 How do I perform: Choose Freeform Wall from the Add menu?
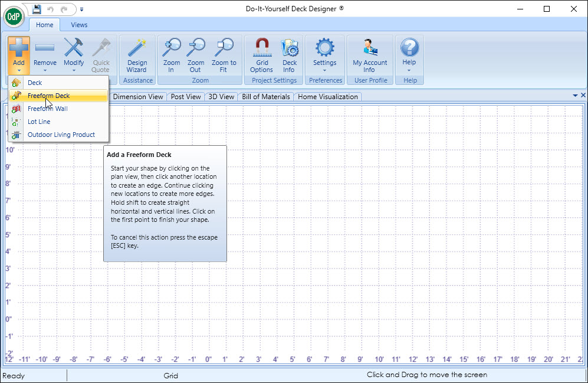coord(58,109)
